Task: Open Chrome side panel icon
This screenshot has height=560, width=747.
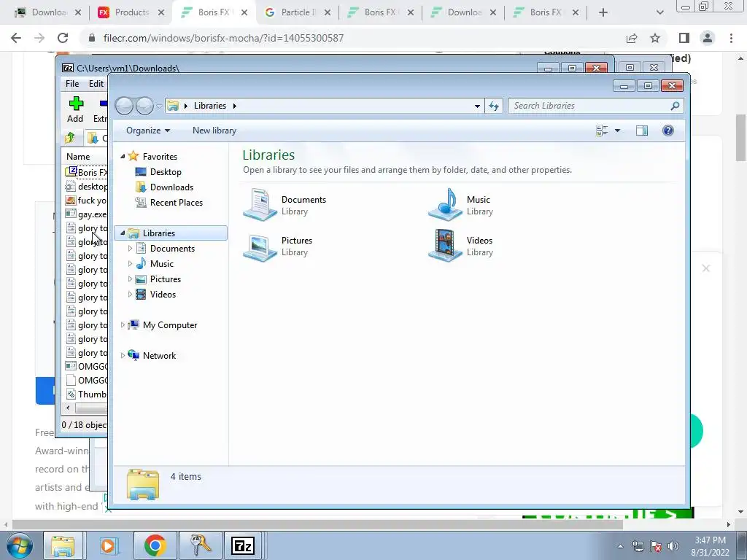Action: click(x=684, y=38)
